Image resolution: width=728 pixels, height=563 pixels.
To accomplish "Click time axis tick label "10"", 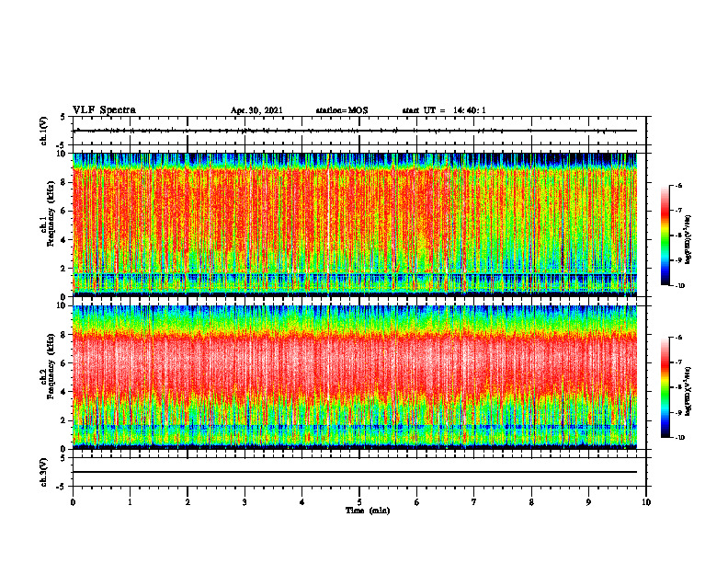I will [x=646, y=502].
